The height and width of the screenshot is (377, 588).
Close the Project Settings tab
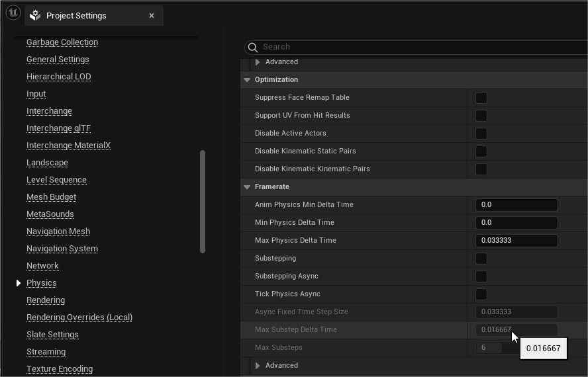[152, 16]
